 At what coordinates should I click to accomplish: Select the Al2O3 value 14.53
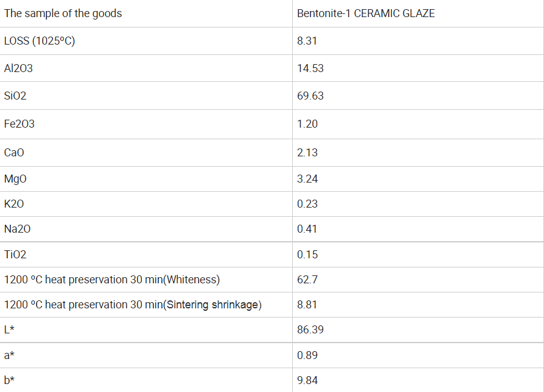pos(311,68)
